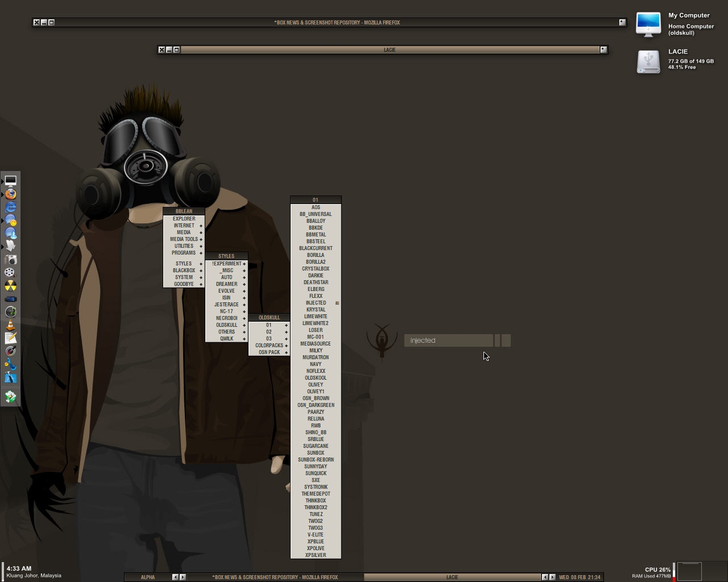Open the blue buddy messenger dock icon
Image resolution: width=728 pixels, height=582 pixels.
click(x=10, y=233)
